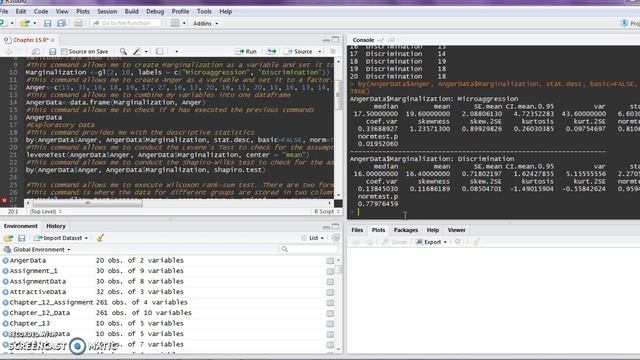Click the open file icon in main toolbar

click(x=25, y=23)
